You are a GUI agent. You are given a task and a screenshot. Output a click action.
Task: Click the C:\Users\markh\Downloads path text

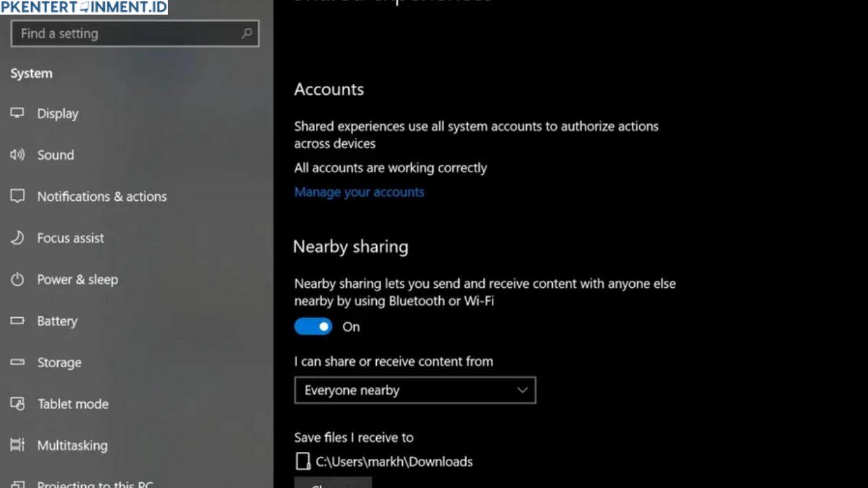[394, 462]
